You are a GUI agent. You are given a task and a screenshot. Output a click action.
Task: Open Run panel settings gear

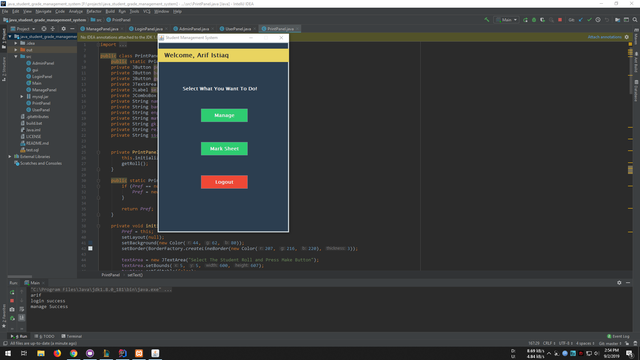[x=619, y=282]
